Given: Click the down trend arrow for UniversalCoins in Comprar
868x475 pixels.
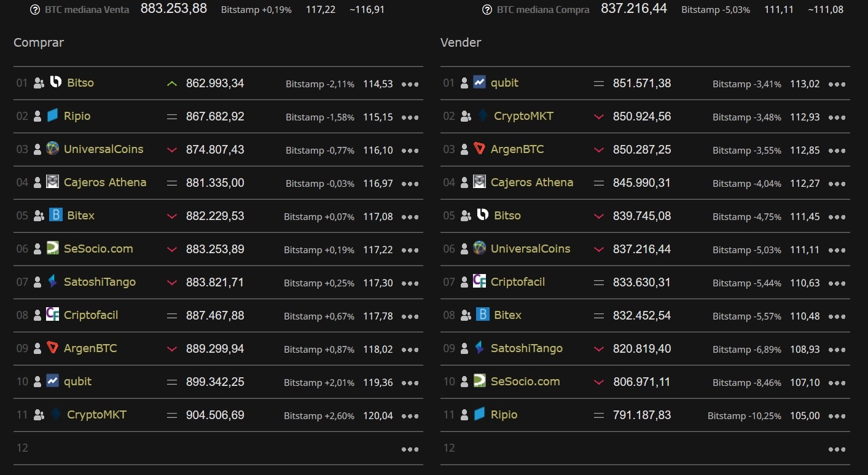Looking at the screenshot, I should (172, 150).
